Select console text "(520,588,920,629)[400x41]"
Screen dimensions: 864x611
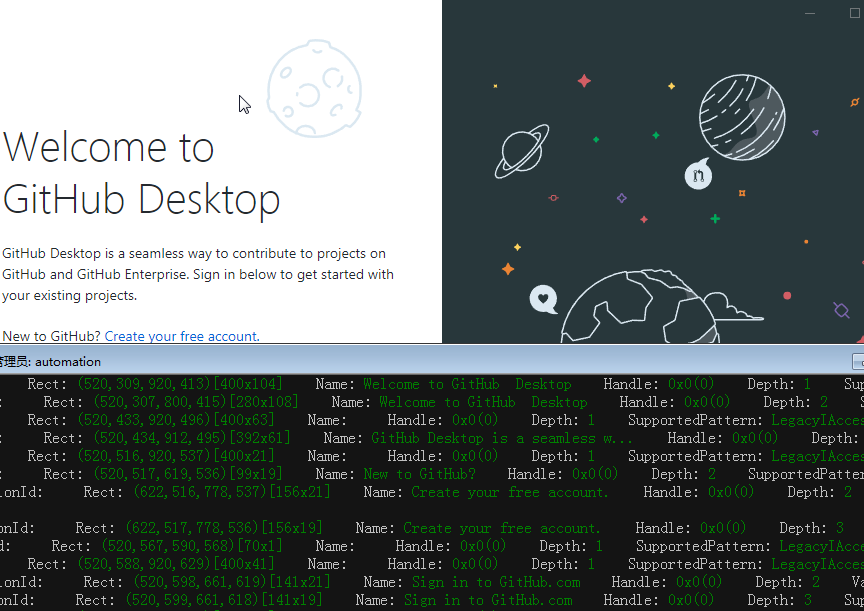tap(176, 564)
